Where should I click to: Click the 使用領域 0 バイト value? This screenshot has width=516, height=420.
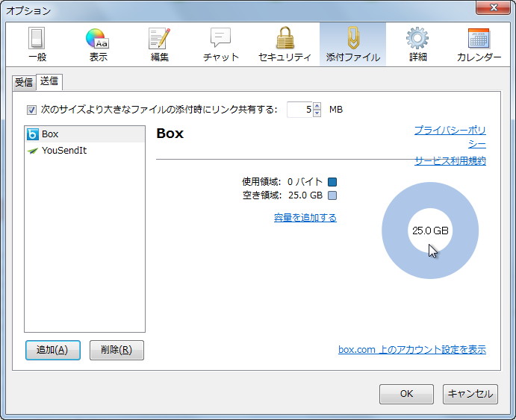pyautogui.click(x=305, y=182)
